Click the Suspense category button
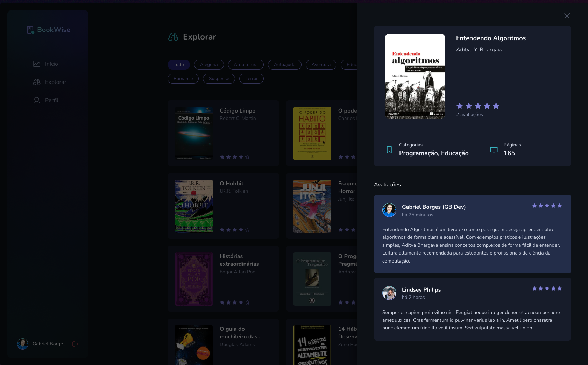The image size is (588, 365). click(x=219, y=79)
